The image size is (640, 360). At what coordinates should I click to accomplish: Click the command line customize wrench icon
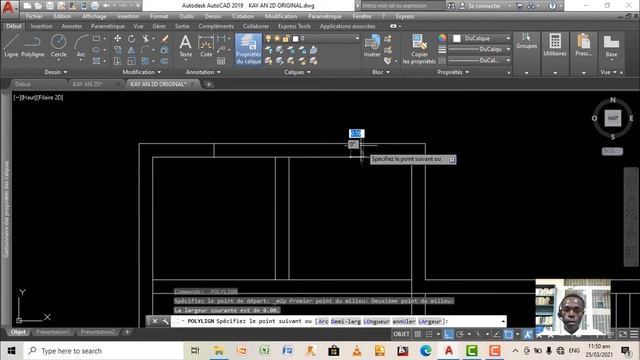tap(165, 321)
